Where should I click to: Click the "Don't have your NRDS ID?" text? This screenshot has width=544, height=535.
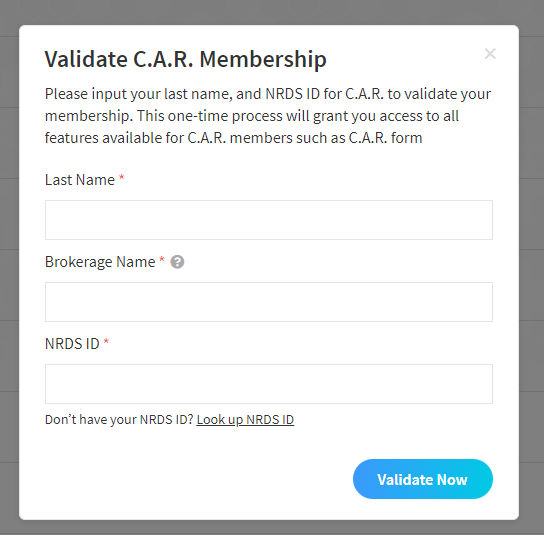click(119, 420)
